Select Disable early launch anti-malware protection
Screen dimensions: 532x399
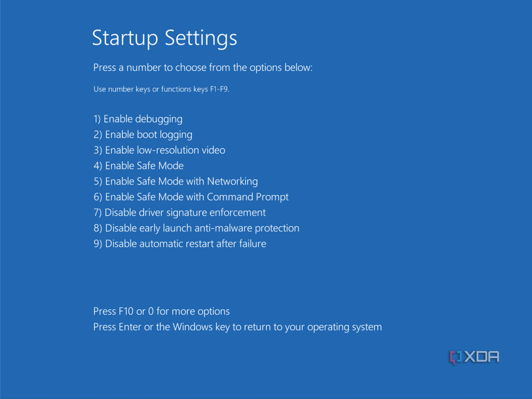pos(196,228)
